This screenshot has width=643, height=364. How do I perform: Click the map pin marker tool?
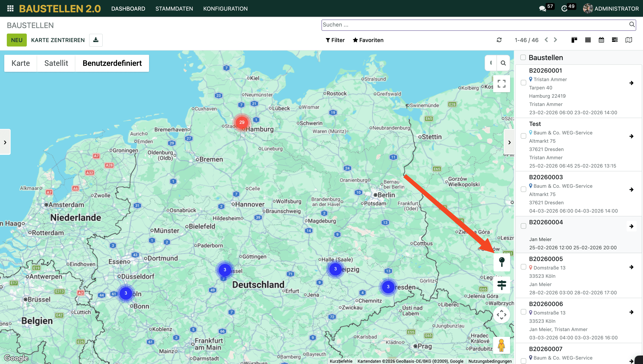[x=502, y=262]
